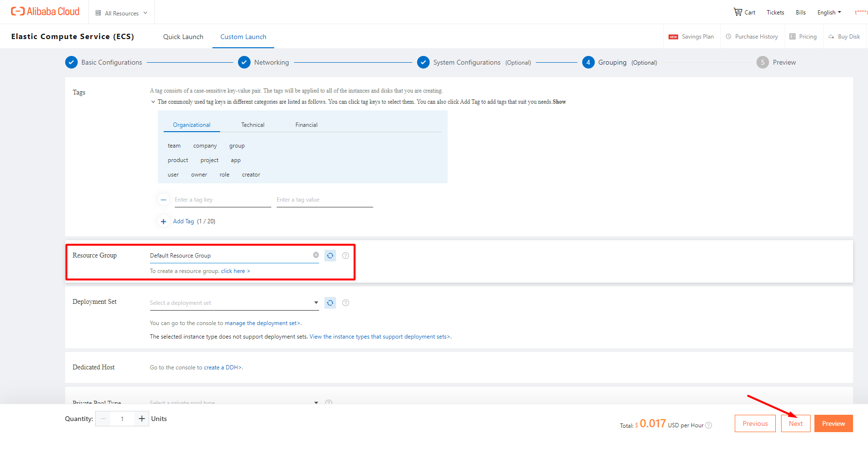Collapse the commonly used tag keys panel
The width and height of the screenshot is (868, 449).
[x=153, y=102]
